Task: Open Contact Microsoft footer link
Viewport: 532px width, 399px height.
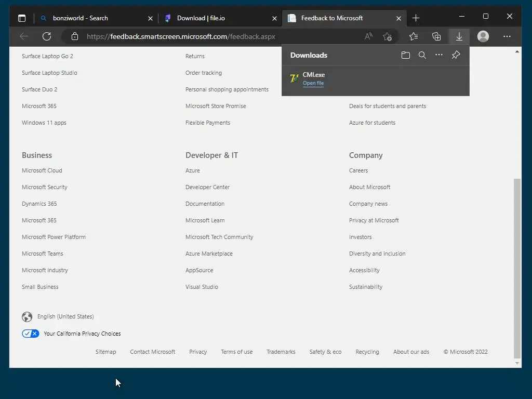Action: pos(153,352)
